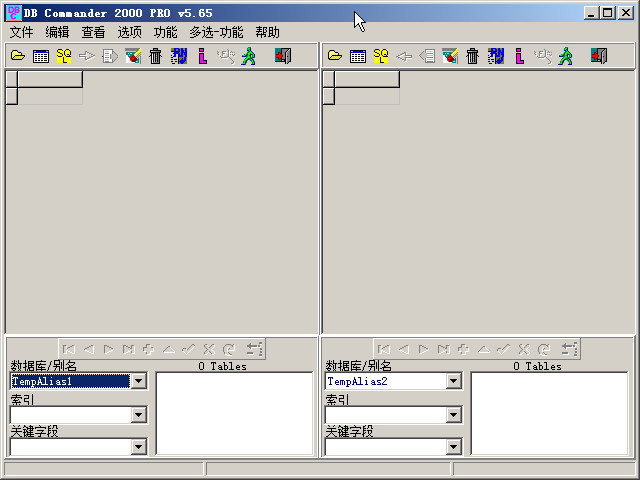Open the 查看 menu
640x480 pixels.
pyautogui.click(x=93, y=32)
